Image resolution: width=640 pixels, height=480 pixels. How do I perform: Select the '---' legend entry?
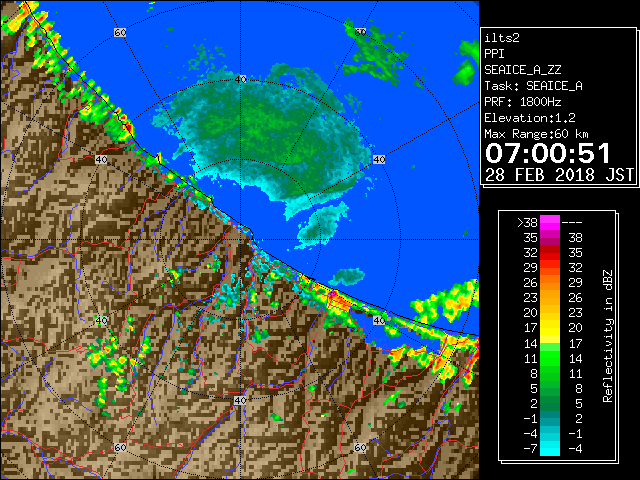[572, 223]
